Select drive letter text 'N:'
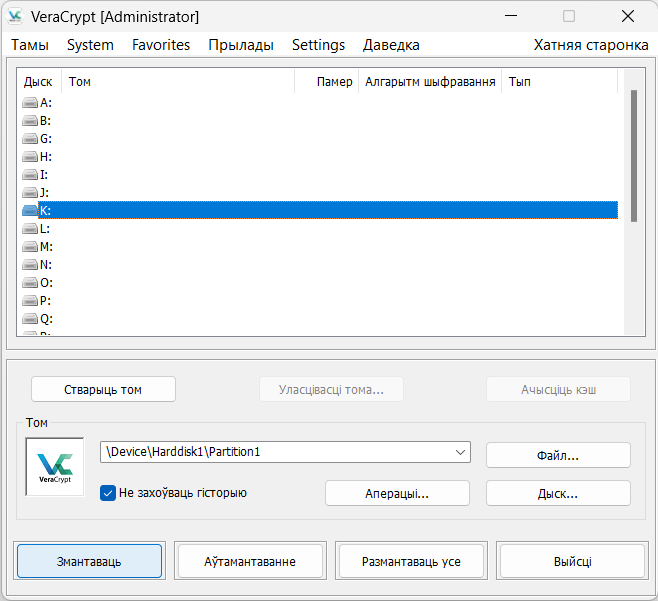This screenshot has width=658, height=601. pos(46,265)
